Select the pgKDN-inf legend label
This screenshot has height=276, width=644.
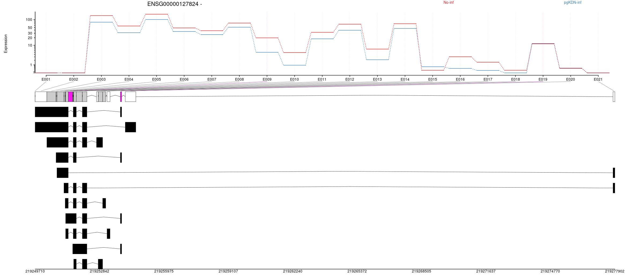573,2
